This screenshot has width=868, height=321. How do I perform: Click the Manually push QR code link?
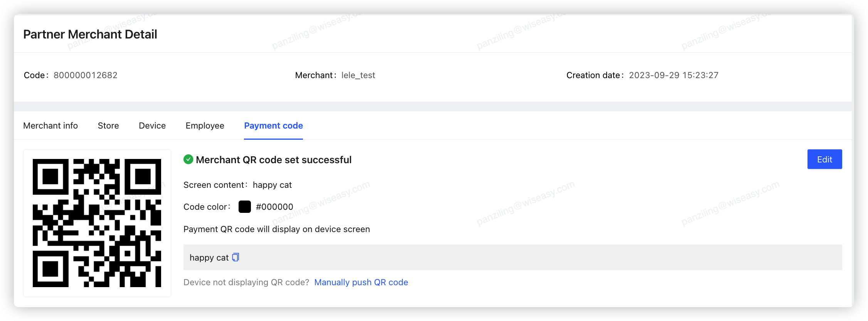361,282
